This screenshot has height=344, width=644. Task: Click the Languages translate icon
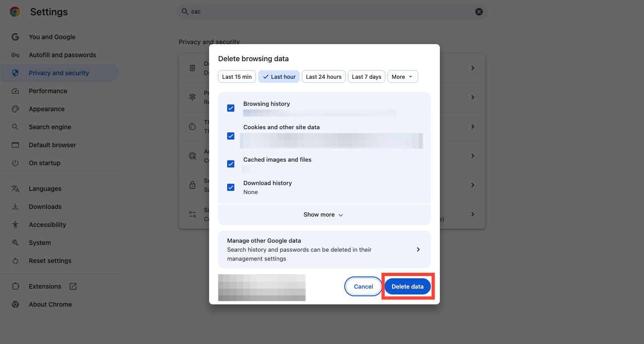pos(15,189)
